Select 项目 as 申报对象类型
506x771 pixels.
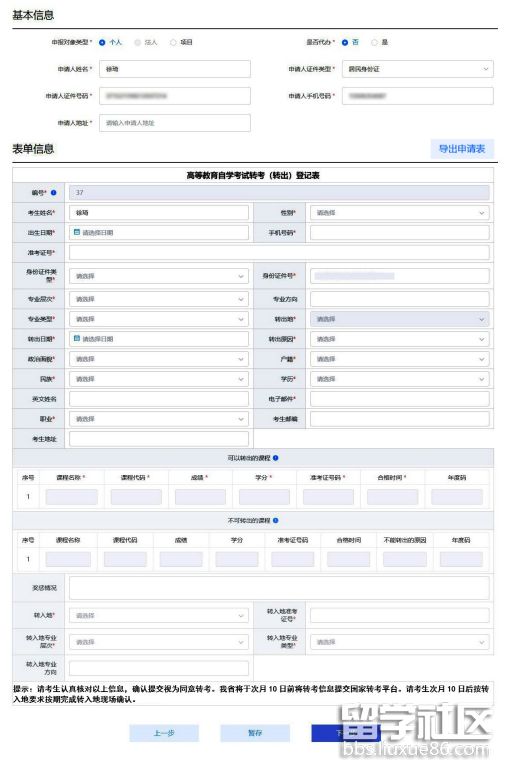click(173, 43)
